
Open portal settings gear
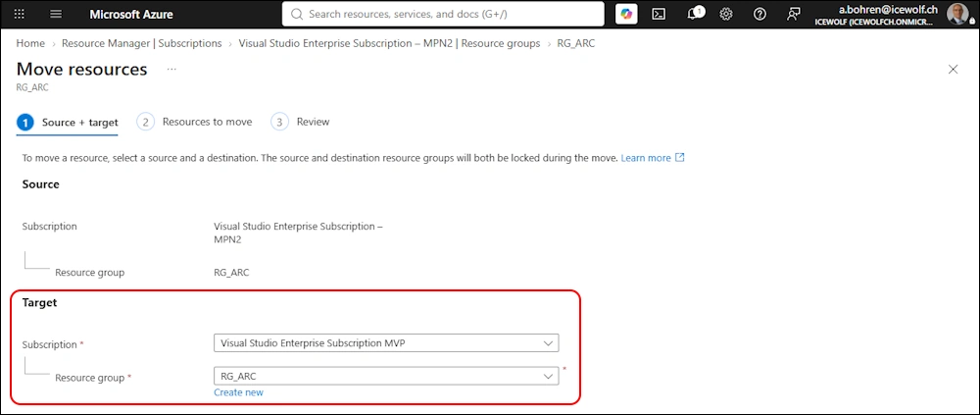coord(725,14)
